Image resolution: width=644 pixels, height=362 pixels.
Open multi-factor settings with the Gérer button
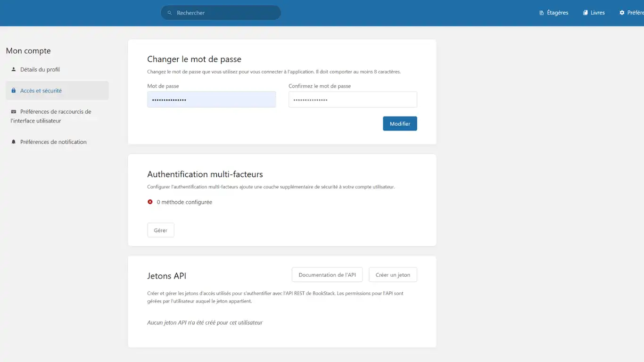(x=161, y=230)
